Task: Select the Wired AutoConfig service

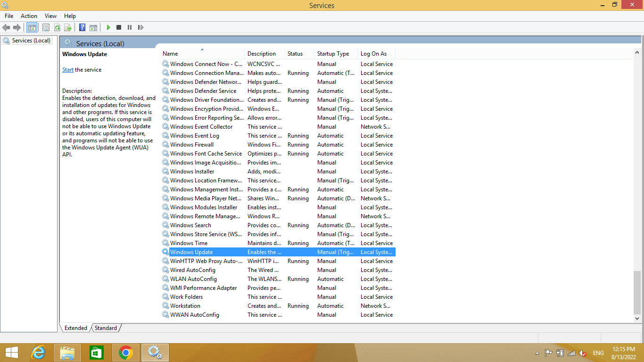Action: tap(278, 270)
